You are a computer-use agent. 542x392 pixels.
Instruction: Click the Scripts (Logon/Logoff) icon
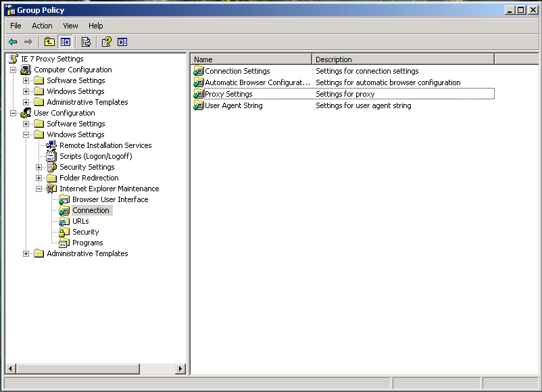click(x=51, y=156)
